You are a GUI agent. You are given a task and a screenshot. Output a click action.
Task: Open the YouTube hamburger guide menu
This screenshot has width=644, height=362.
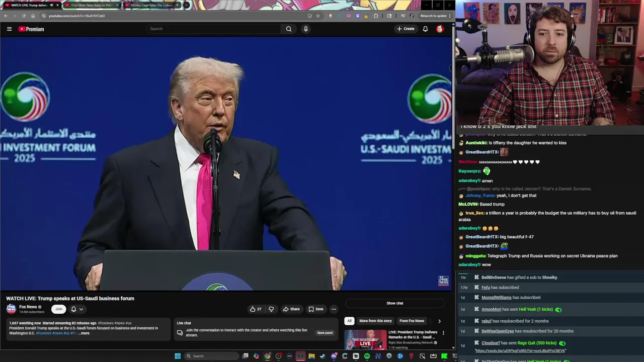[9, 29]
